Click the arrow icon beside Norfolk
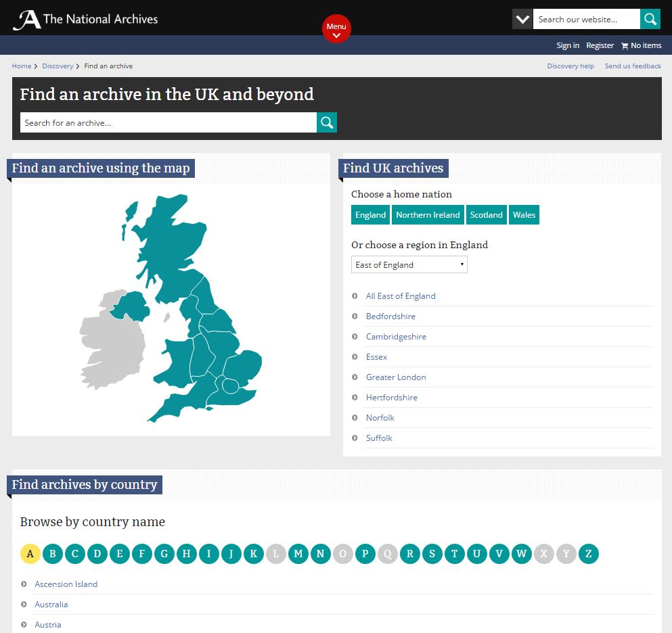This screenshot has height=633, width=672. coord(354,418)
